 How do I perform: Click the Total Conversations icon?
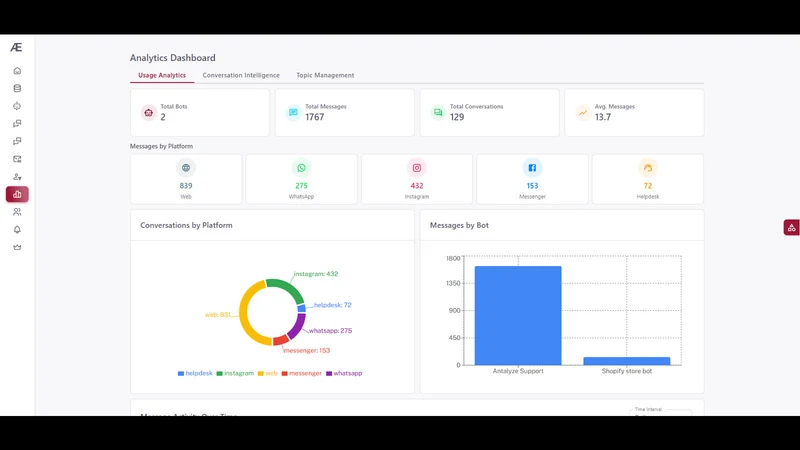tap(438, 112)
